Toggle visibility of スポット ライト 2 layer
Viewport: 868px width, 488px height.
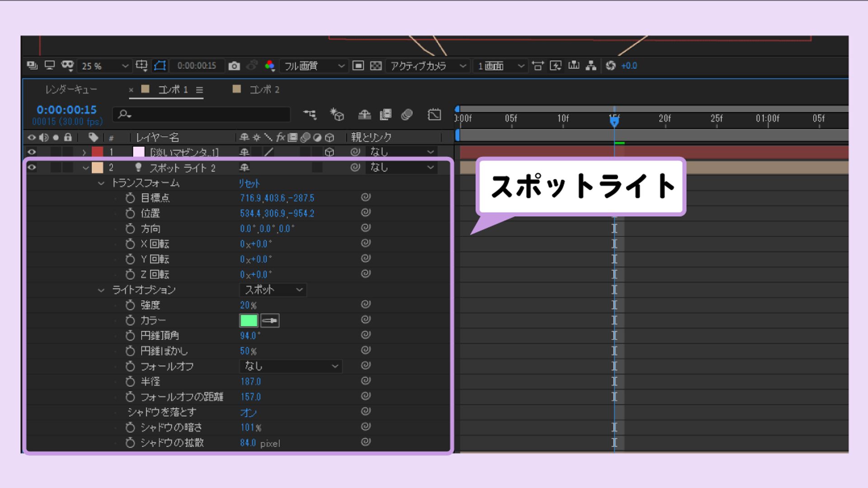31,168
